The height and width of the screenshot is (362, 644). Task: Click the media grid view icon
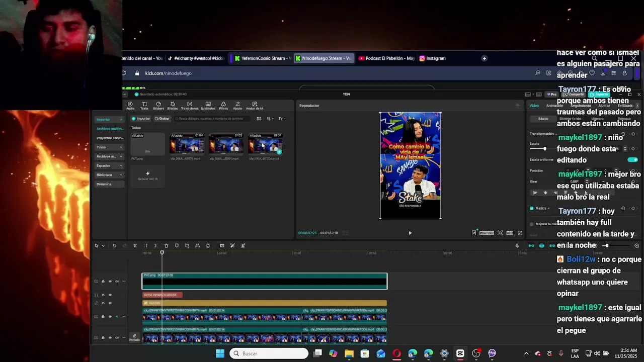click(x=259, y=119)
